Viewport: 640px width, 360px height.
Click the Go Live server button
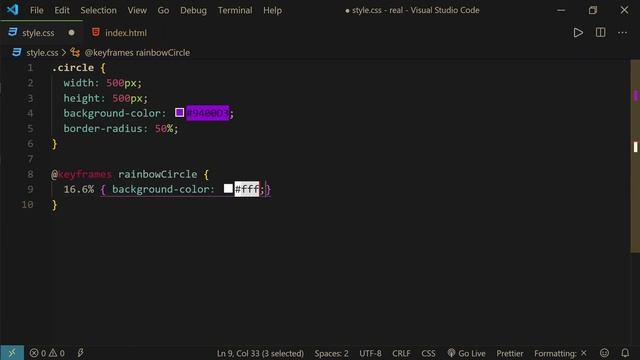tap(467, 353)
